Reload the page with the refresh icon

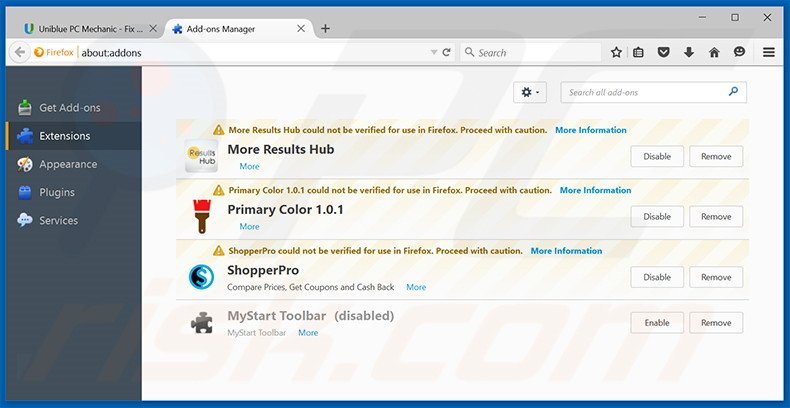point(446,52)
